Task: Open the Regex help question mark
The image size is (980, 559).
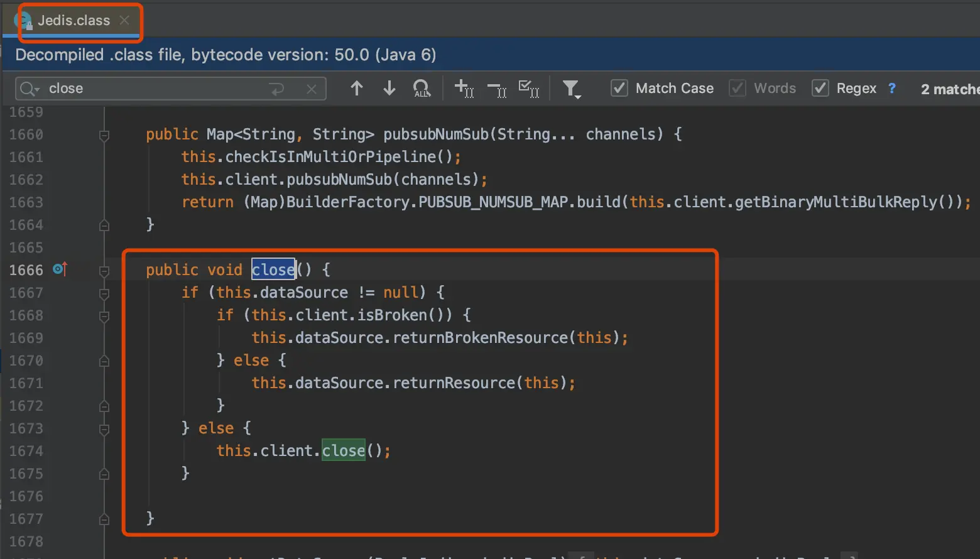Action: 892,88
